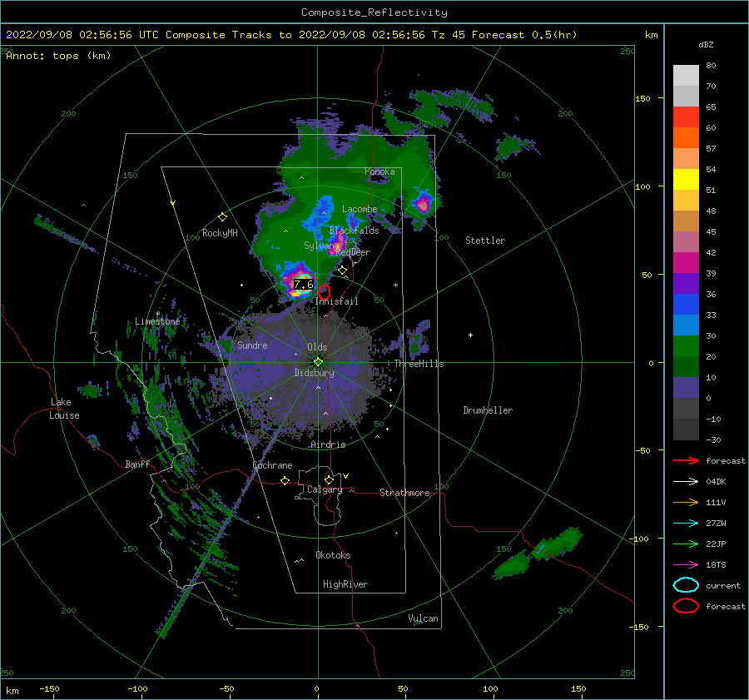Click the cyan current ellipse legend symbol
The height and width of the screenshot is (700, 749).
(686, 585)
